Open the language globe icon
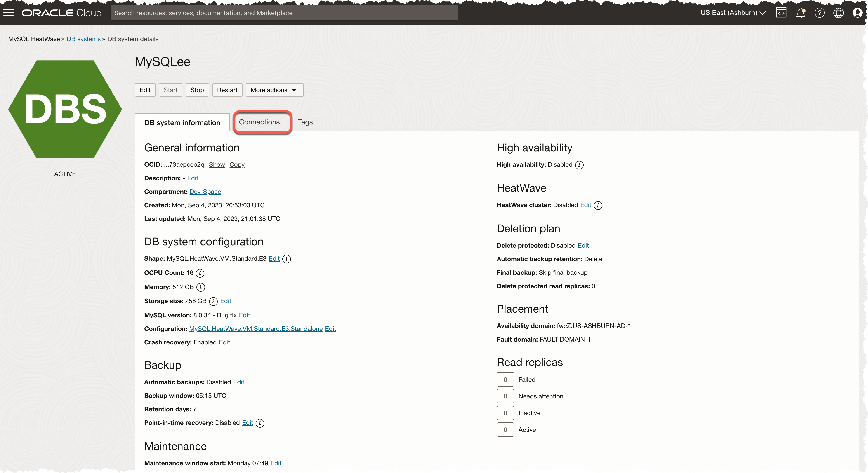The height and width of the screenshot is (473, 868). [838, 13]
